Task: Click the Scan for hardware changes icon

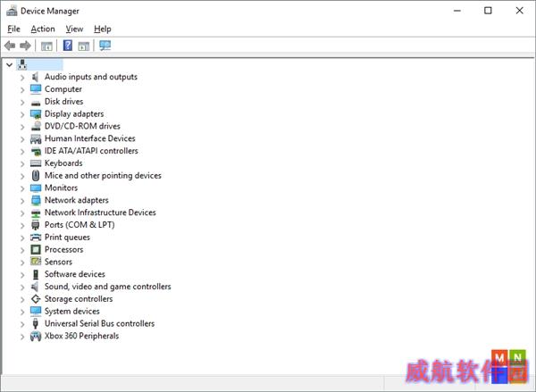Action: pyautogui.click(x=105, y=46)
